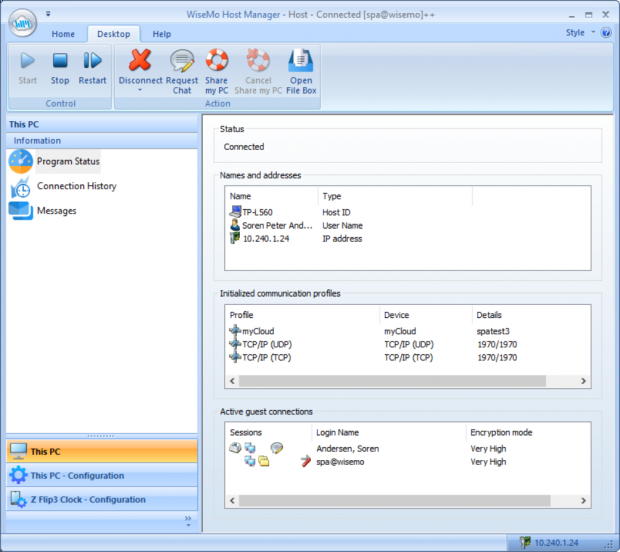
Task: Click the Start host icon
Action: (27, 60)
